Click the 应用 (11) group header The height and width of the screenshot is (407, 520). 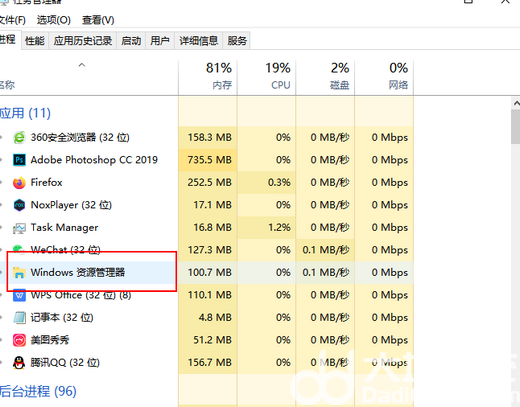[25, 113]
